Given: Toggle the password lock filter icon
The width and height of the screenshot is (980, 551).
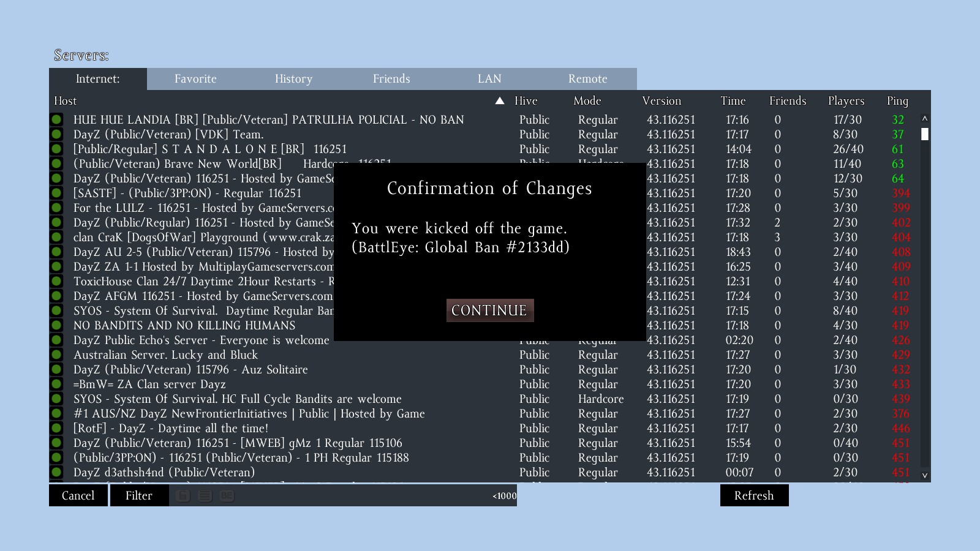Looking at the screenshot, I should [183, 496].
